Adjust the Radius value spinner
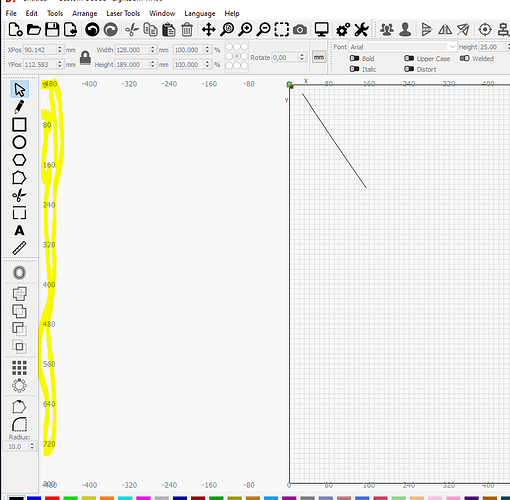Screen dimensions: 510x500 click(32, 446)
